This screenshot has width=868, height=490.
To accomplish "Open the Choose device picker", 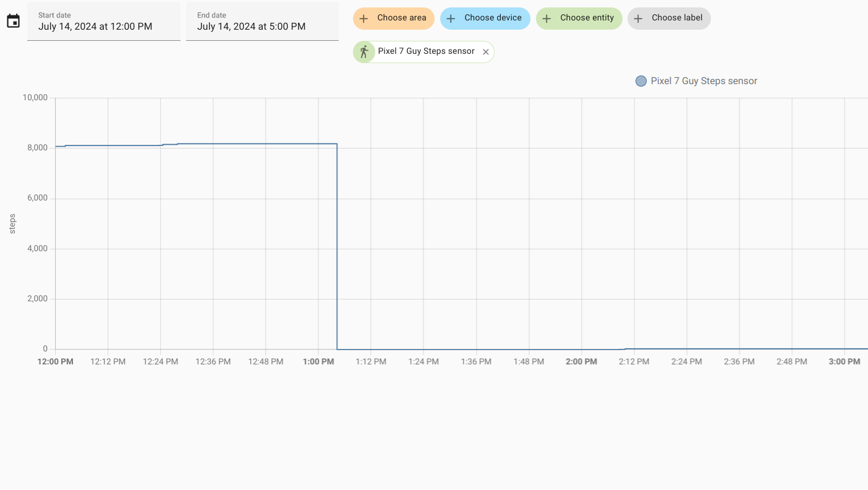I will (x=493, y=18).
